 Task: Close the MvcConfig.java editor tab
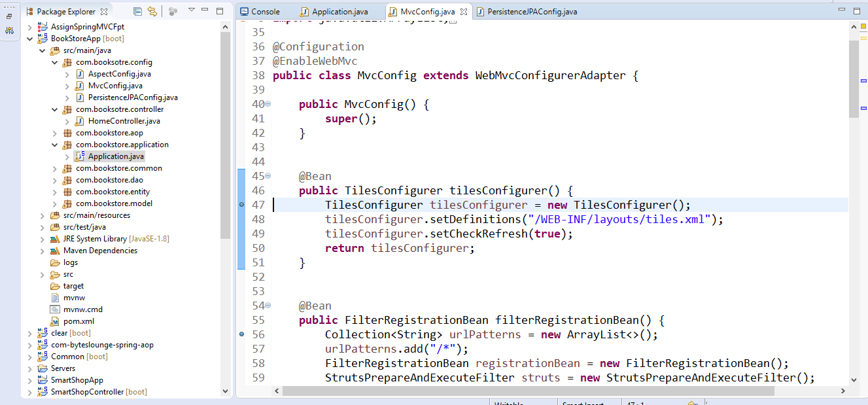[464, 12]
